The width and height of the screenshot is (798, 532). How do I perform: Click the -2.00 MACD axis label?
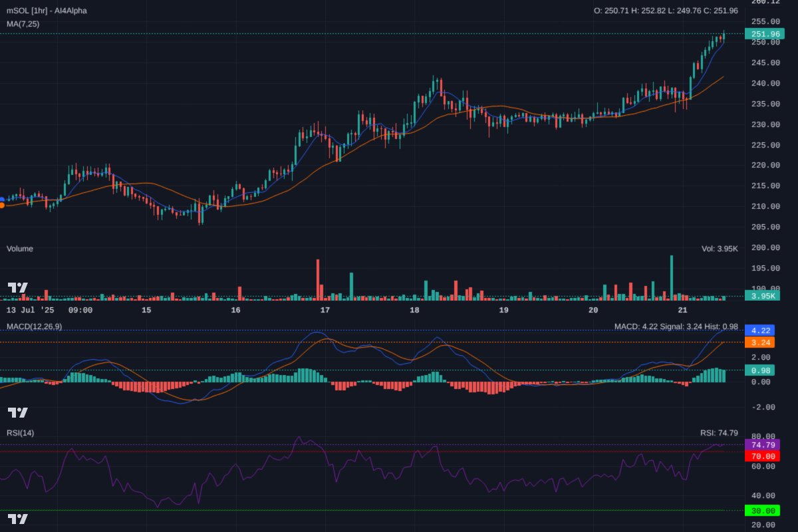click(x=763, y=408)
